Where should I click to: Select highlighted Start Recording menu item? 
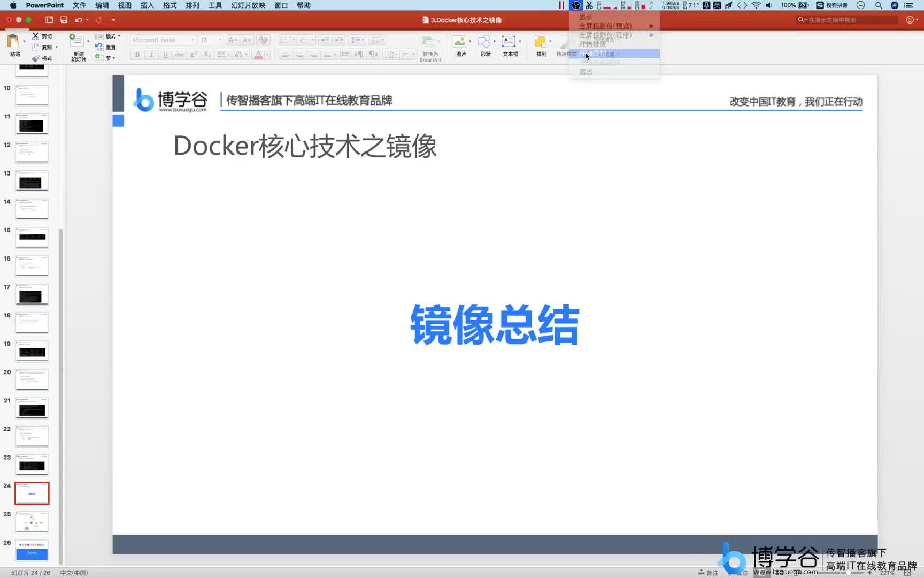[x=614, y=54]
